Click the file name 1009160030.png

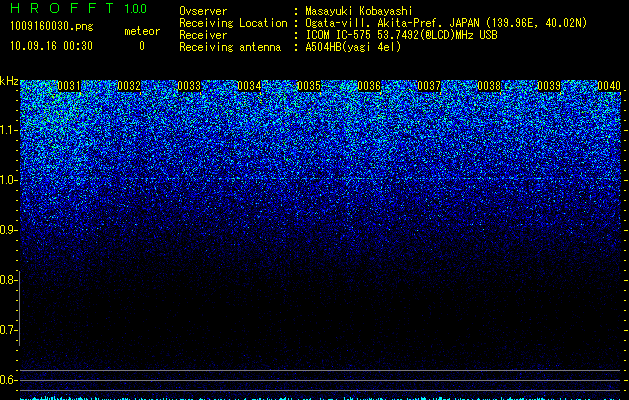pyautogui.click(x=52, y=26)
